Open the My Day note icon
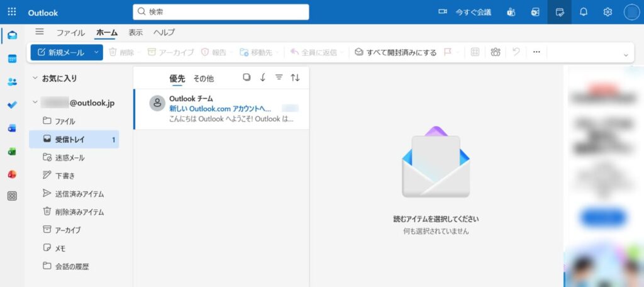The height and width of the screenshot is (287, 644). point(559,12)
